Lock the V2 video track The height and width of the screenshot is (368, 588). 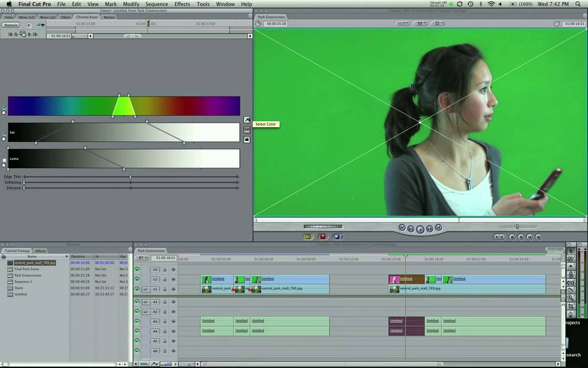165,280
